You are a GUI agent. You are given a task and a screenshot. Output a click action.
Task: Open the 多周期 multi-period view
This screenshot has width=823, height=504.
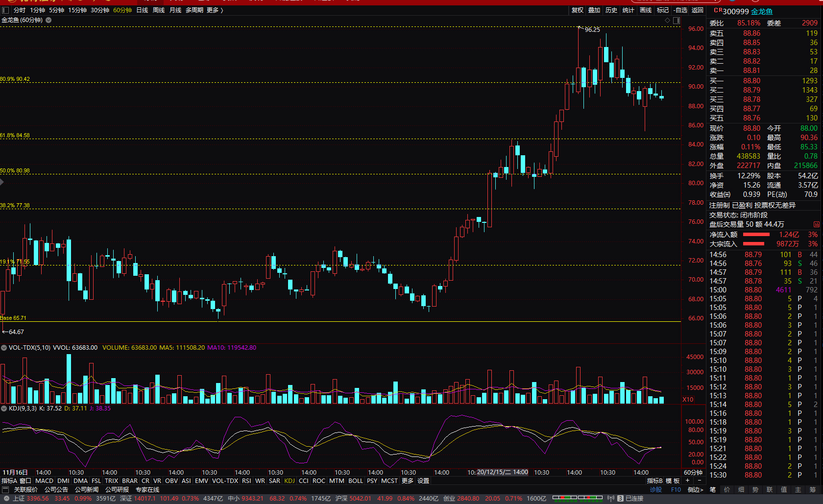[x=194, y=10]
